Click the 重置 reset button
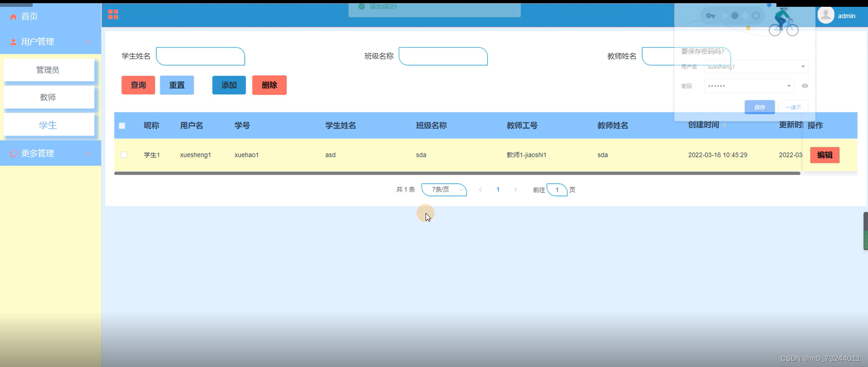The height and width of the screenshot is (367, 868). click(177, 85)
